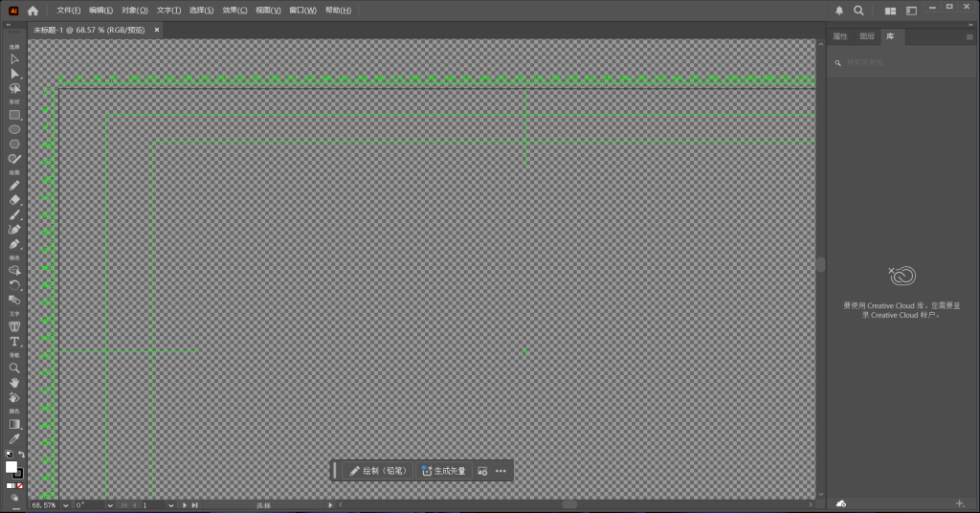Select the Hand tool
The image size is (980, 513).
tap(14, 383)
